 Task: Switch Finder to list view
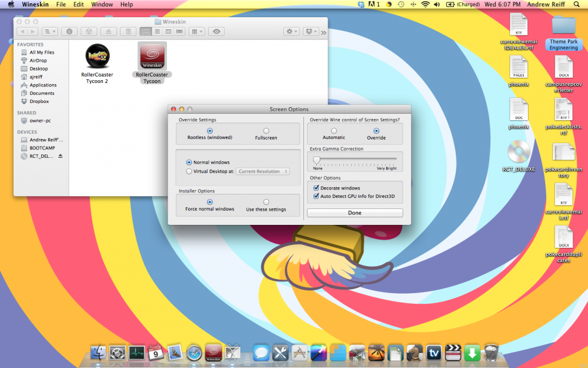click(x=157, y=31)
